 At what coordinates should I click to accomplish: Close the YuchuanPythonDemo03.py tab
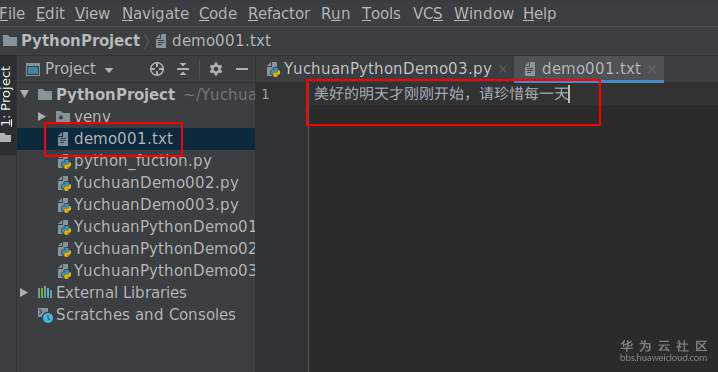[502, 70]
